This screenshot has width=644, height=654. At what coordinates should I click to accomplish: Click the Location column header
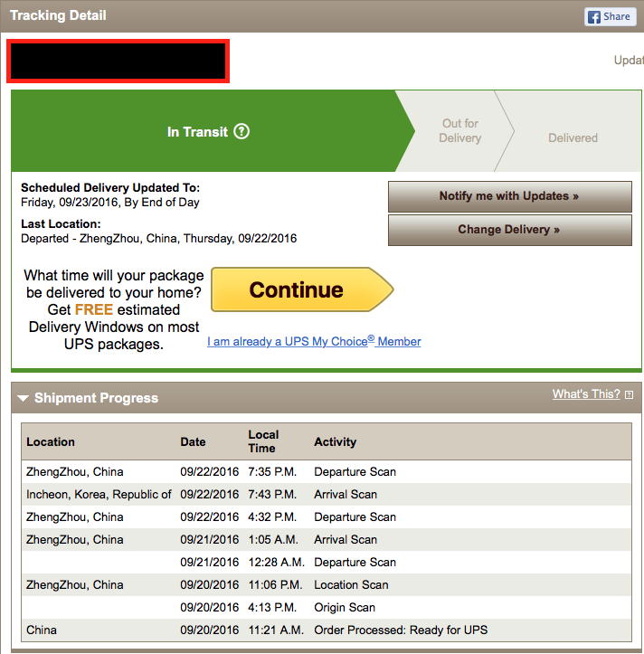coord(51,441)
